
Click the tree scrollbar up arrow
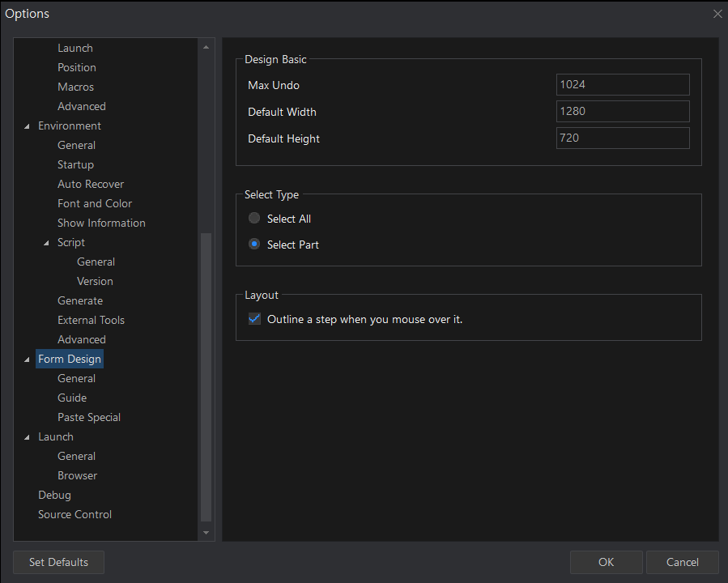click(x=206, y=47)
